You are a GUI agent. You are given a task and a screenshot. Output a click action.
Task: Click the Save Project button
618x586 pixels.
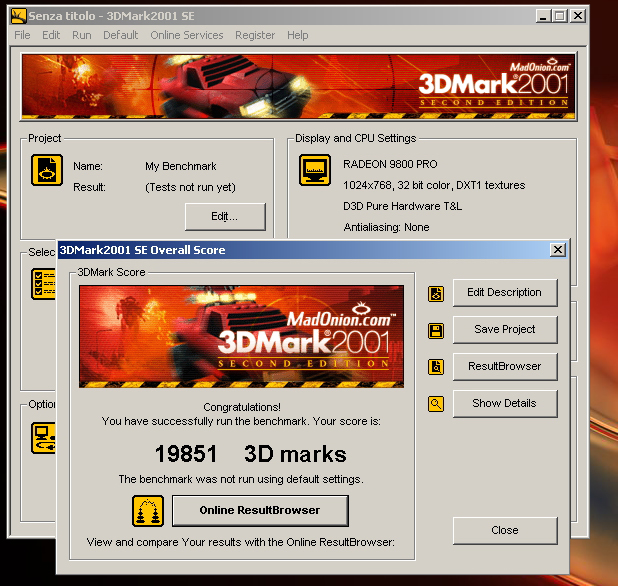(x=505, y=329)
